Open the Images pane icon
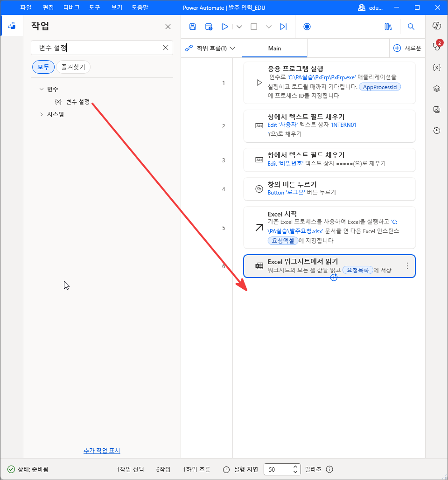The height and width of the screenshot is (480, 448). tap(437, 109)
